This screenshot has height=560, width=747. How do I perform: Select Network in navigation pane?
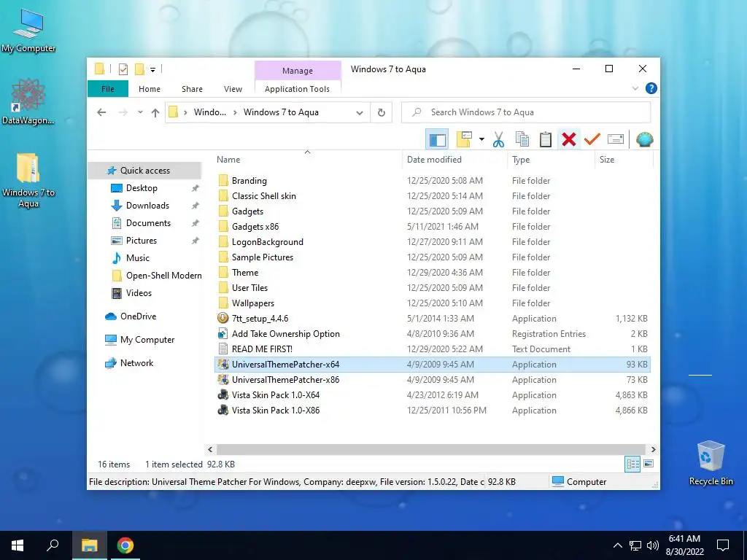136,363
